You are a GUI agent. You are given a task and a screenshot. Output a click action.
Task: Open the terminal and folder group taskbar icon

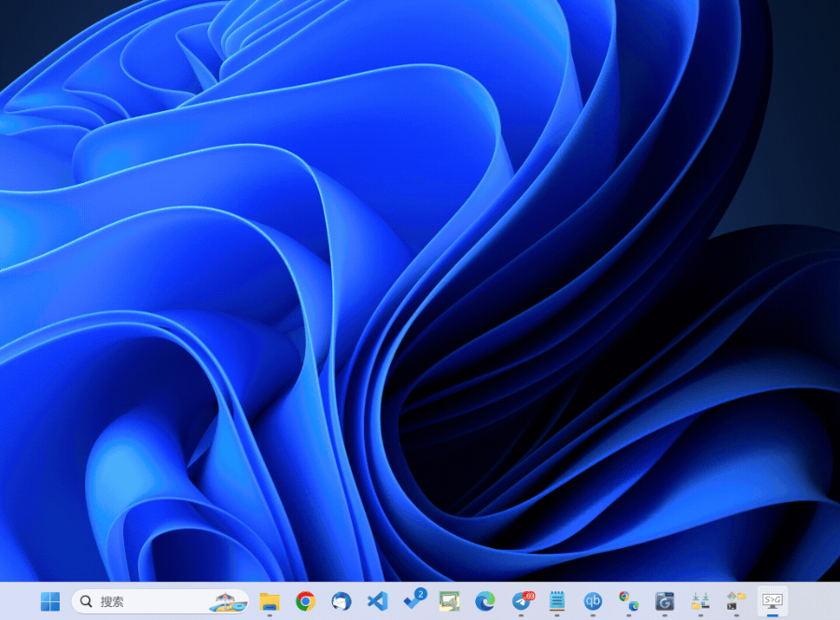[736, 601]
